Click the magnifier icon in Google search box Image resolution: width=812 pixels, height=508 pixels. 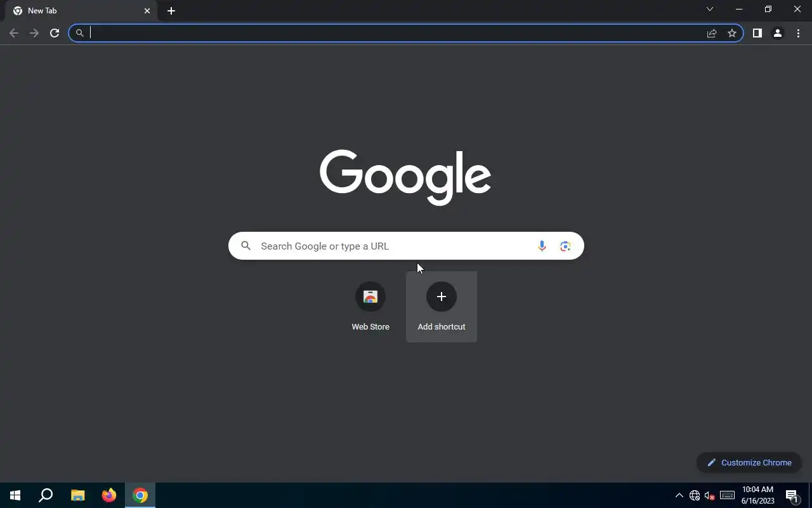pos(246,246)
